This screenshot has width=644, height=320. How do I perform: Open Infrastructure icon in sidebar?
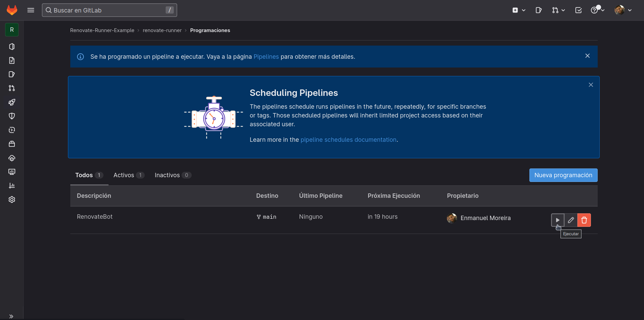pos(12,158)
